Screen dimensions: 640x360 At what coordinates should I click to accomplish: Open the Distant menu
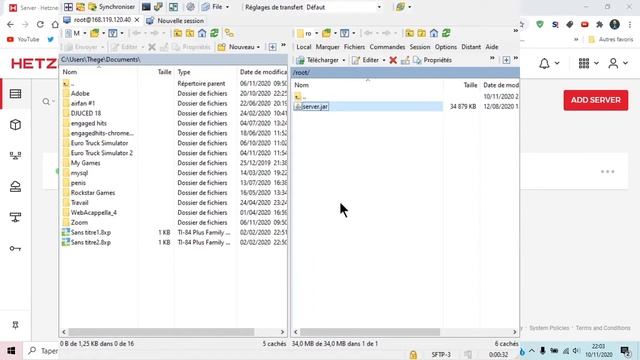pos(471,47)
